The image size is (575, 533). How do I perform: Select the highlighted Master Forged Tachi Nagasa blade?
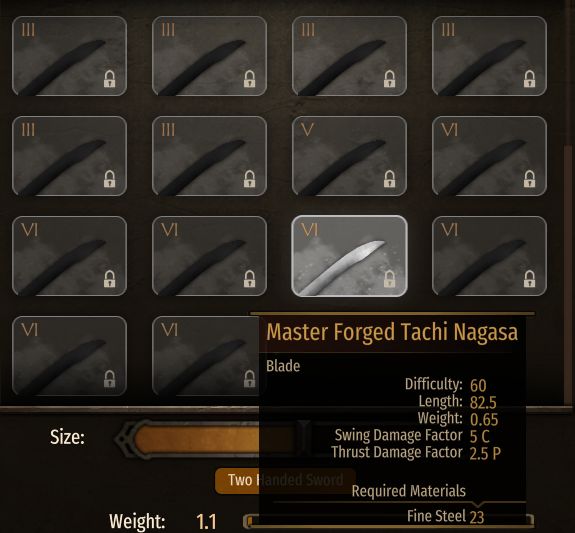(x=349, y=256)
